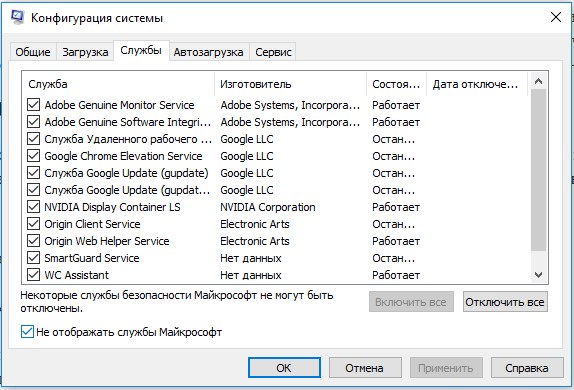Click the scroll up arrow in services list
This screenshot has height=390, width=574.
[x=538, y=81]
